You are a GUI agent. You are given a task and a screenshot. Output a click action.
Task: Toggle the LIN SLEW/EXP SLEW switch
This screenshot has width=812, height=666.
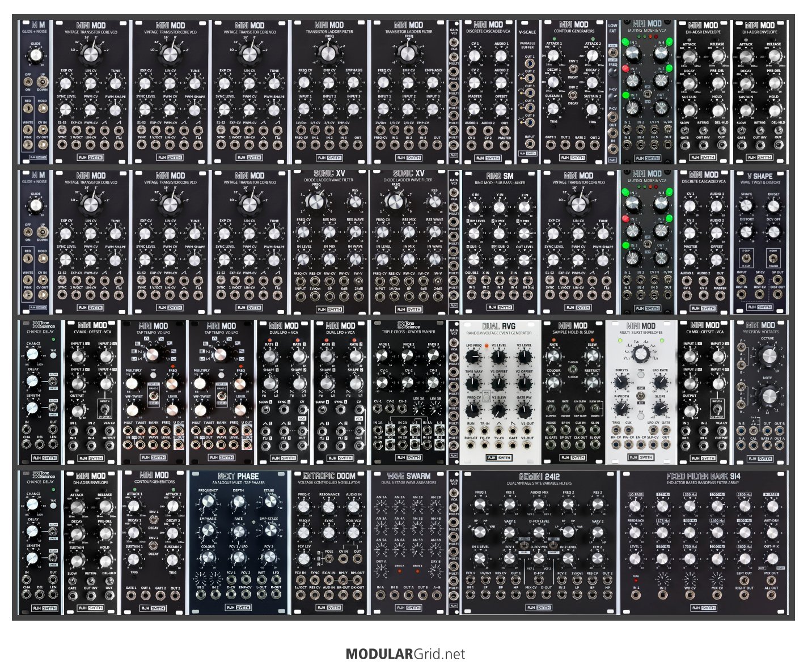(580, 408)
